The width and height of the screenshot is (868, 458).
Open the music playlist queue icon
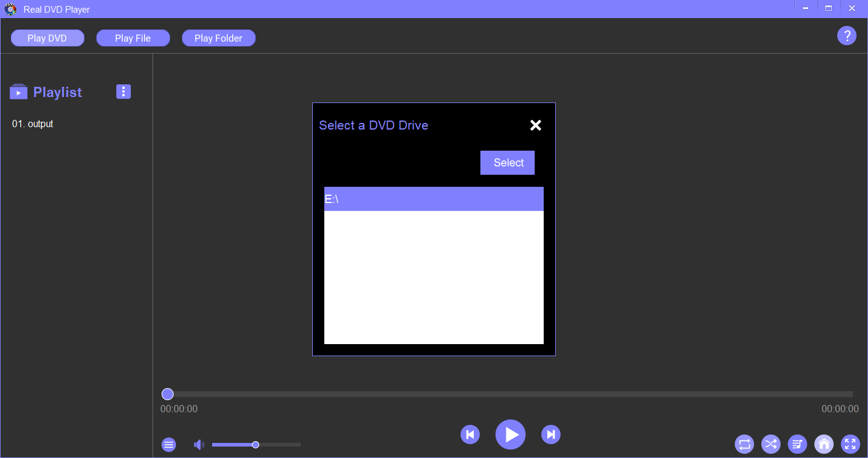click(x=797, y=444)
